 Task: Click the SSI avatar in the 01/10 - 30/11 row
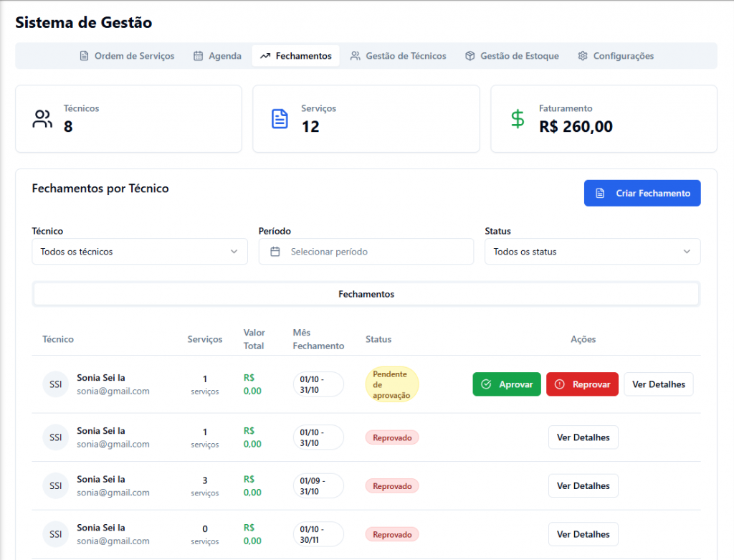(x=56, y=533)
